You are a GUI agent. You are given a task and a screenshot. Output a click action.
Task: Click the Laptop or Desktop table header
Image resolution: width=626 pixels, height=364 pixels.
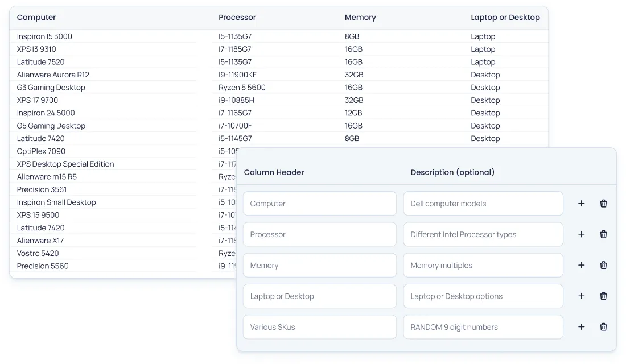[505, 18]
